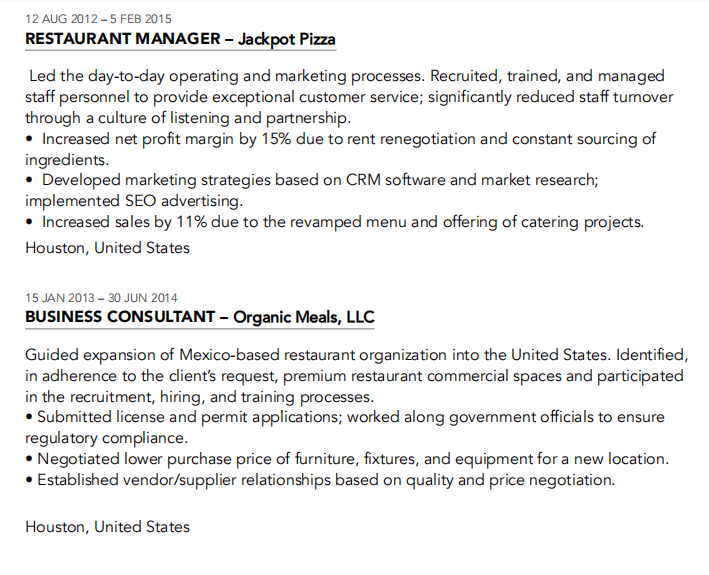Click the word 'ingredients.' in first job
Image resolution: width=709 pixels, height=575 pixels.
click(67, 159)
